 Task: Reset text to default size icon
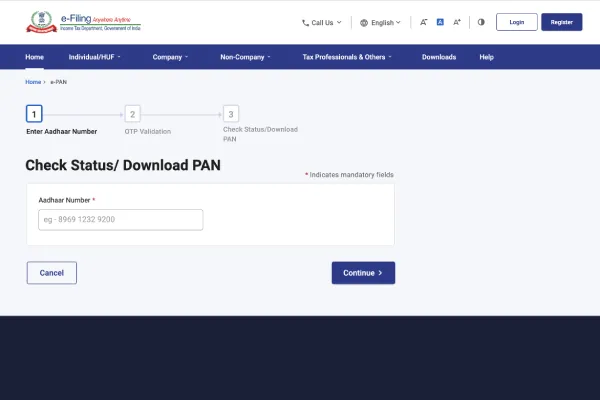tap(440, 22)
